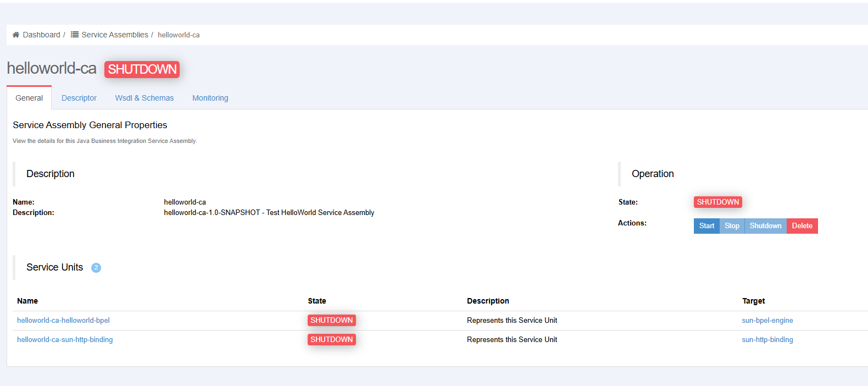Open the Dashboard breadcrumb link
Image resolution: width=868 pixels, height=391 pixels.
pos(41,35)
